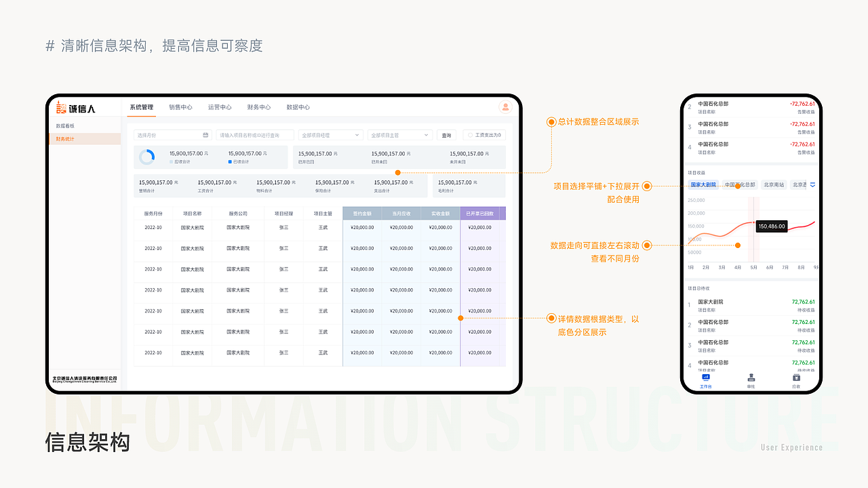Open 国家大剧院 row in 项目总待收 list
Image resolution: width=868 pixels, height=488 pixels.
pyautogui.click(x=751, y=305)
